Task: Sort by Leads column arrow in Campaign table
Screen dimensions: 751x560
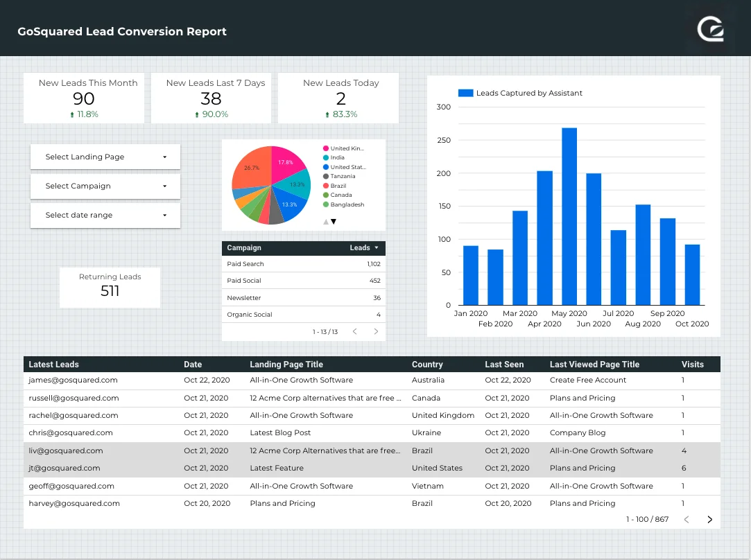Action: [377, 247]
